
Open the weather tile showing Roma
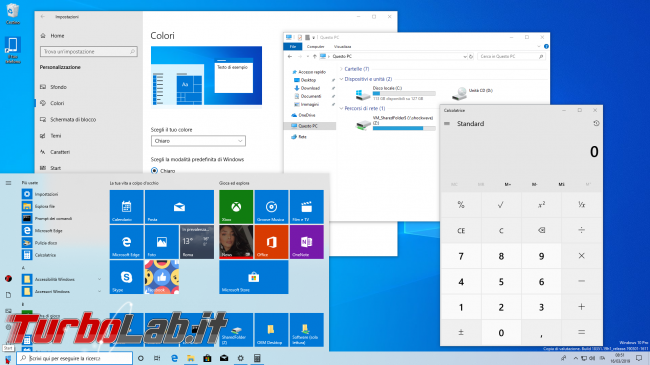(197, 242)
